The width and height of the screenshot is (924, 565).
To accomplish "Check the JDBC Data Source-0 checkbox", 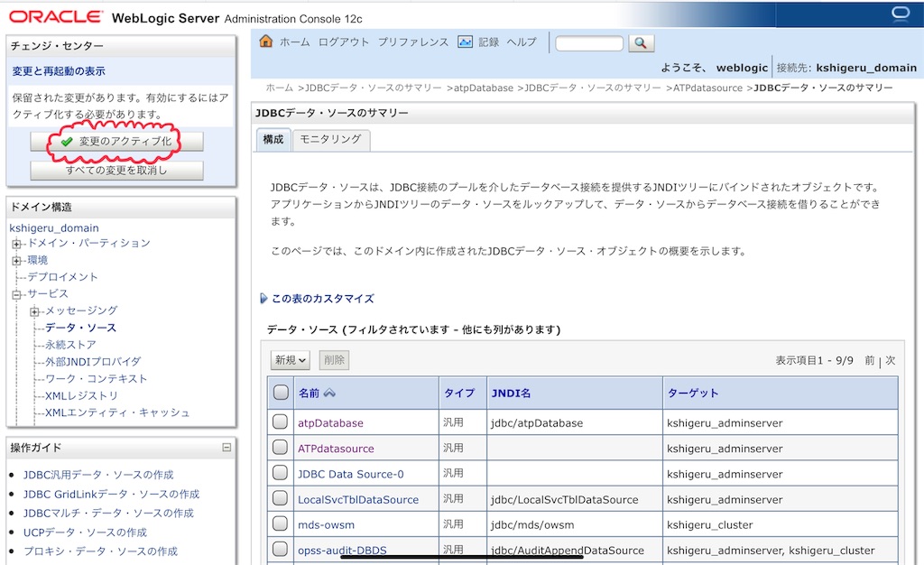I will coord(281,473).
